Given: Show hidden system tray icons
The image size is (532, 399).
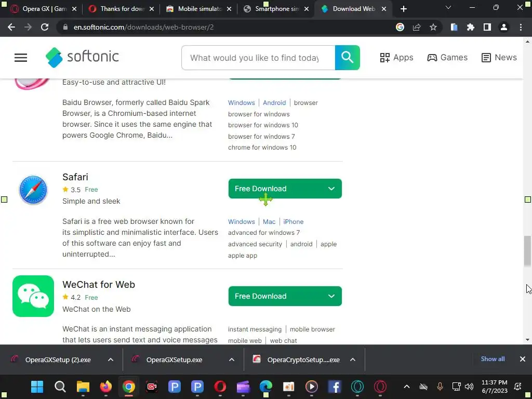Looking at the screenshot, I should point(407,387).
